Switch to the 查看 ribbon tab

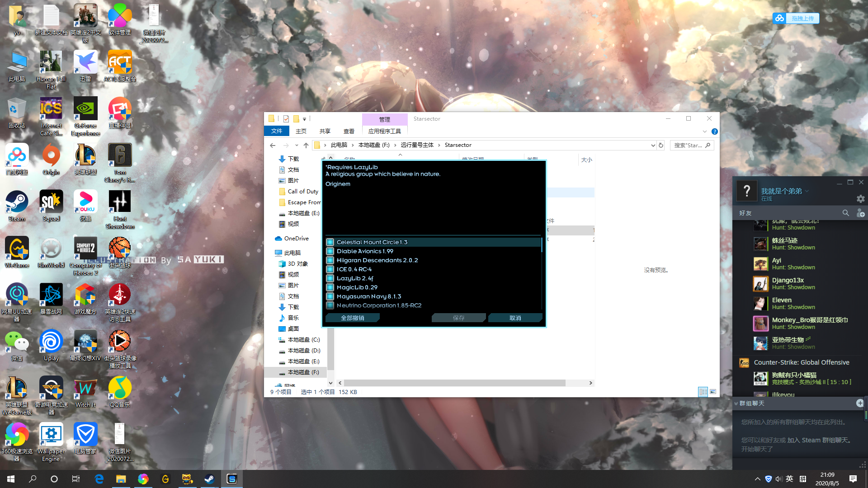[x=349, y=131]
